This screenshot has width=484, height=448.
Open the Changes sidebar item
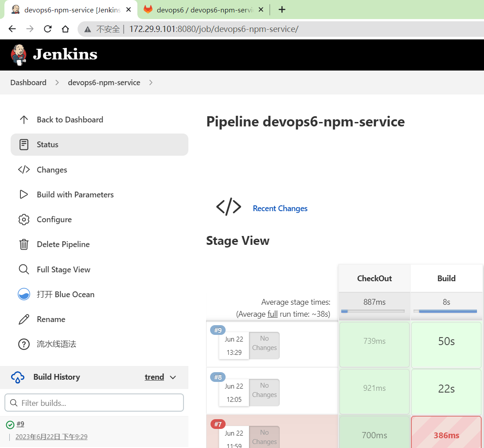pyautogui.click(x=52, y=169)
